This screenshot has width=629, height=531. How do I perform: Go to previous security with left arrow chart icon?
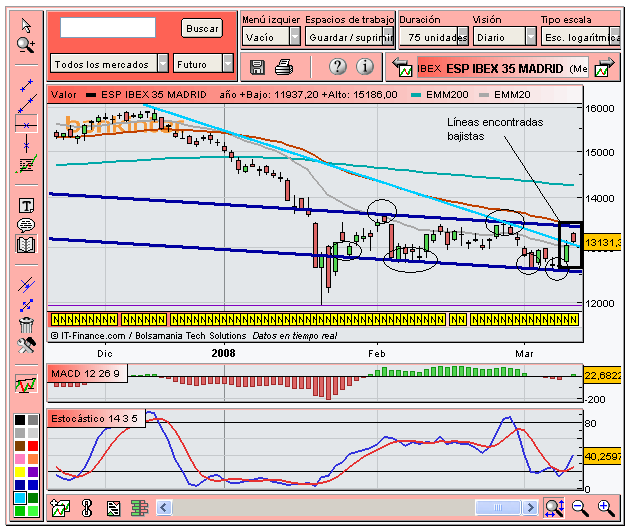[x=402, y=68]
